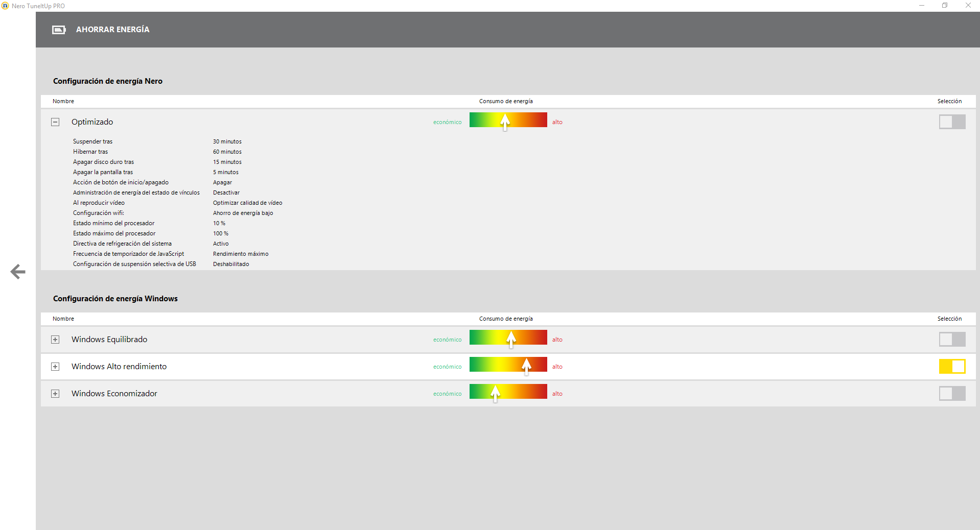Expand the Windows Alto rendimiento plan
This screenshot has width=980, height=530.
(x=55, y=367)
